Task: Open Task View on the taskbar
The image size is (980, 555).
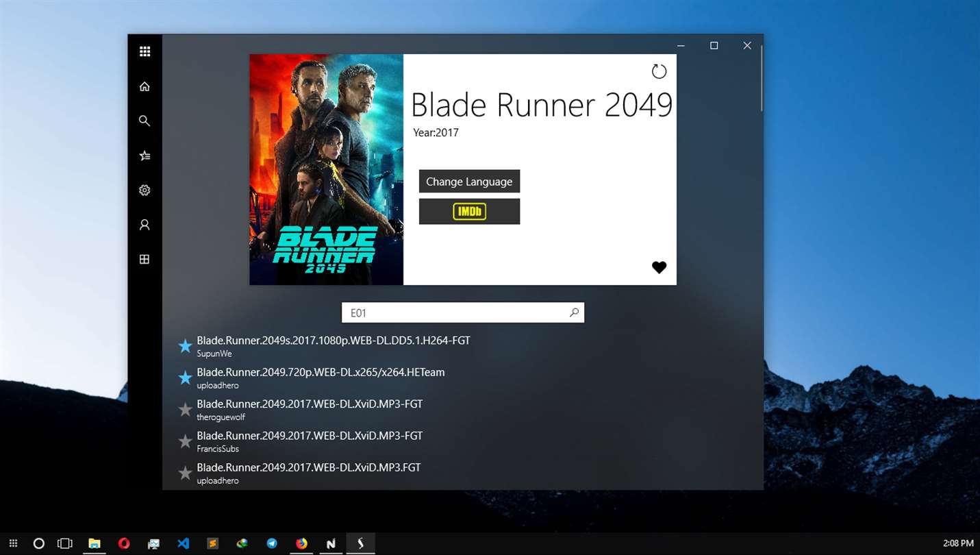Action: (x=65, y=543)
